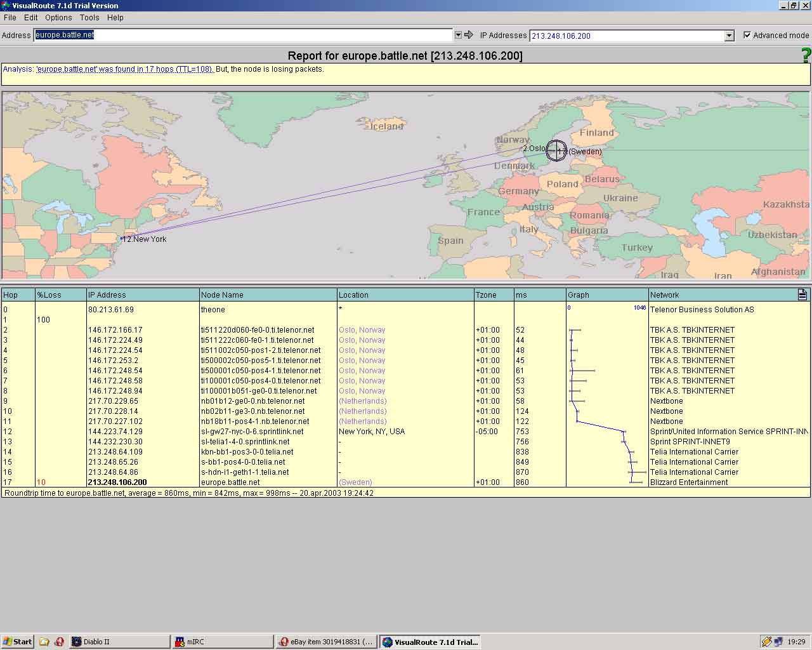812x650 pixels.
Task: Select IP 144.232.230.30 in hop 13
Action: coord(115,442)
